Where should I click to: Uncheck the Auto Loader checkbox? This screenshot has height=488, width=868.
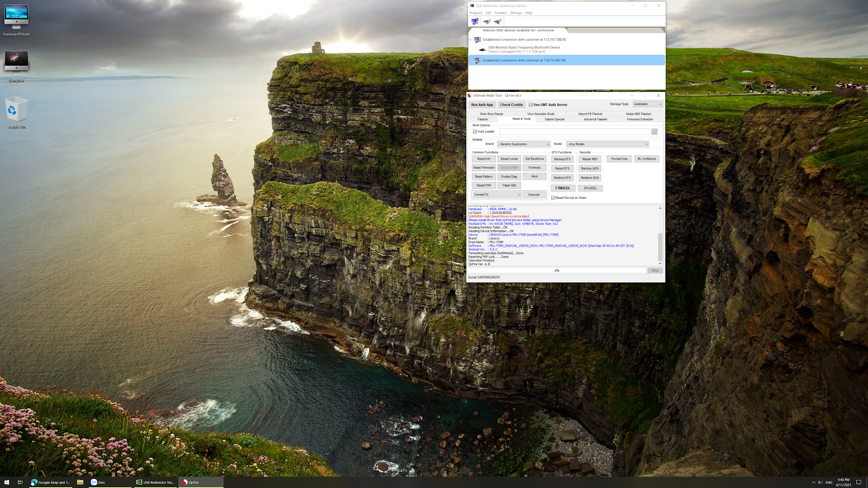(475, 131)
